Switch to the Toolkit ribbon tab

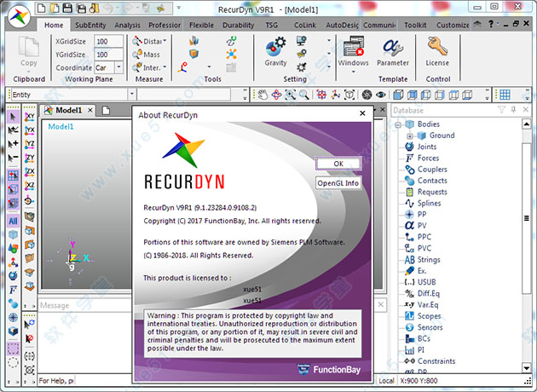point(415,25)
